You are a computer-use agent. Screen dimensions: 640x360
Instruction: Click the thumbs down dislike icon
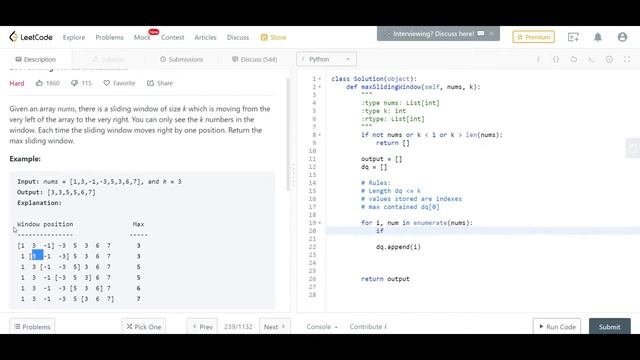point(74,83)
